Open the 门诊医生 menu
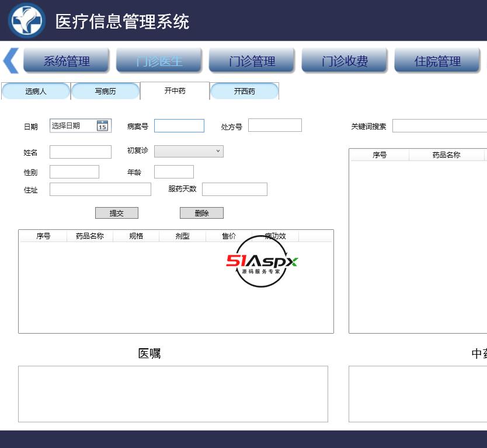The width and height of the screenshot is (487, 448). coord(159,61)
